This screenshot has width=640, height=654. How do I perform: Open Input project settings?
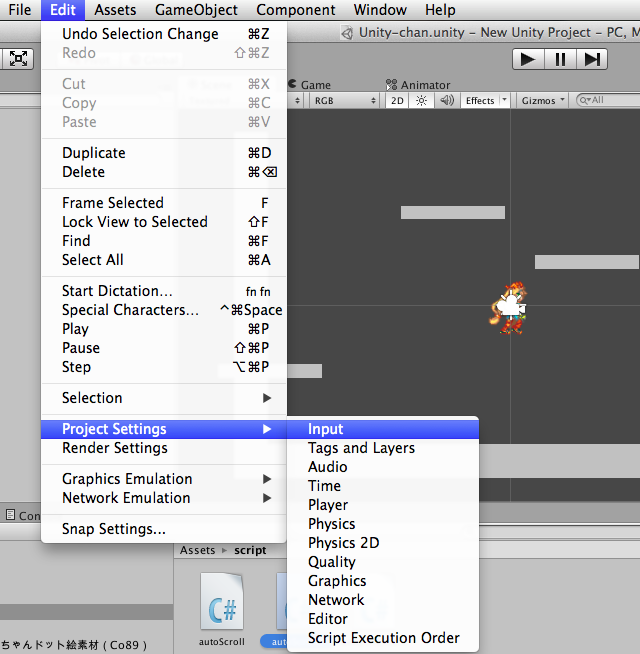click(383, 429)
